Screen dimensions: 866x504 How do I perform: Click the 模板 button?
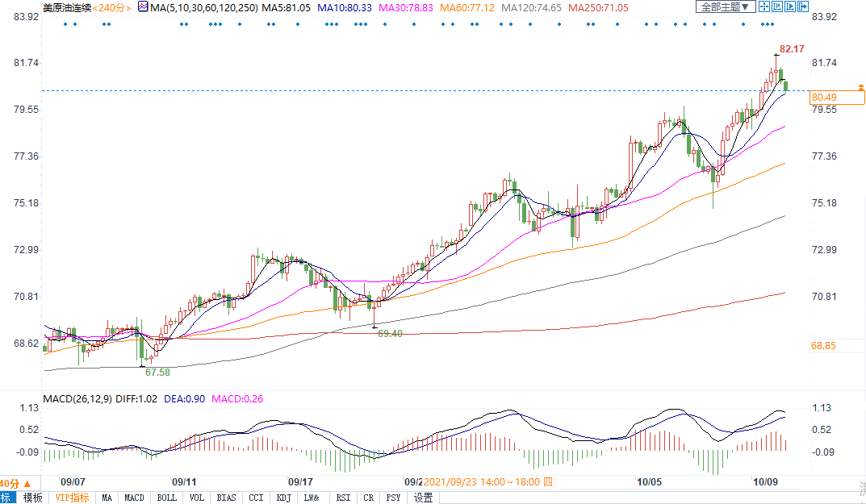point(32,498)
